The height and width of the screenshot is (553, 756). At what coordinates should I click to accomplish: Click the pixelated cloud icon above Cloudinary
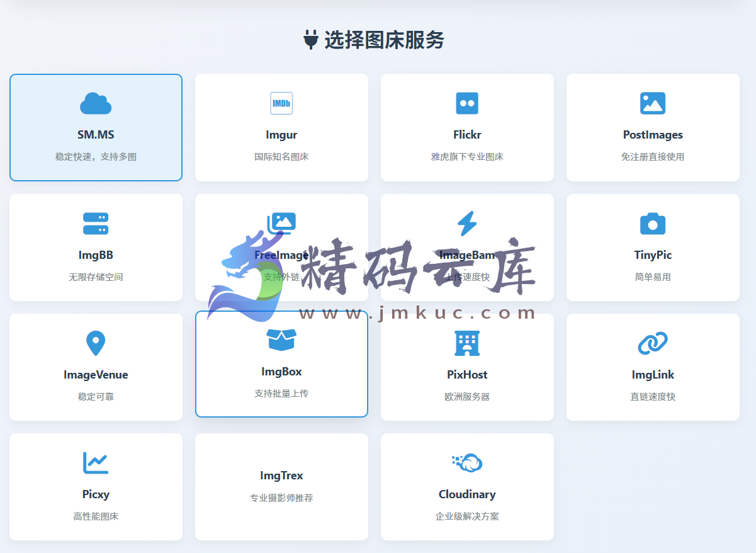(x=467, y=463)
